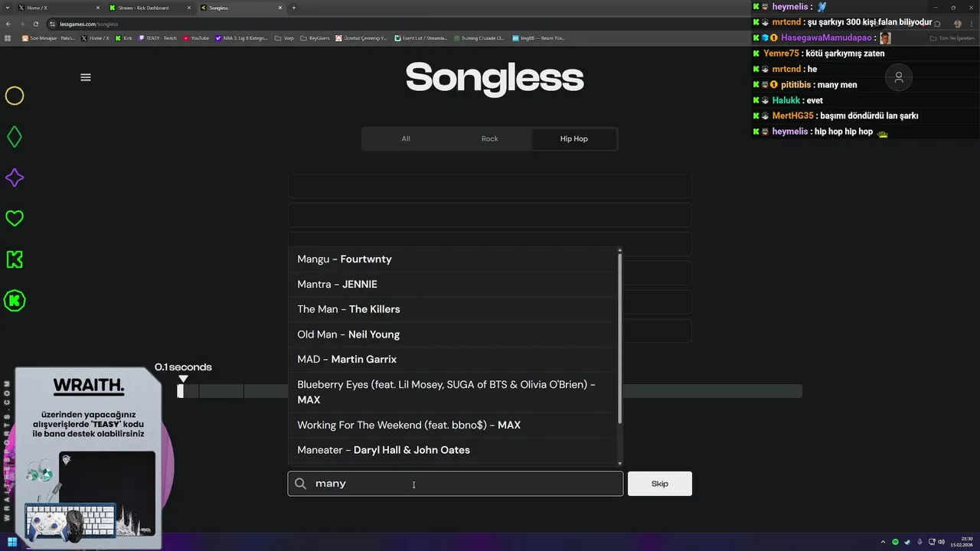Open the TEASY - Twitch bookmark
The image size is (980, 551).
click(158, 37)
